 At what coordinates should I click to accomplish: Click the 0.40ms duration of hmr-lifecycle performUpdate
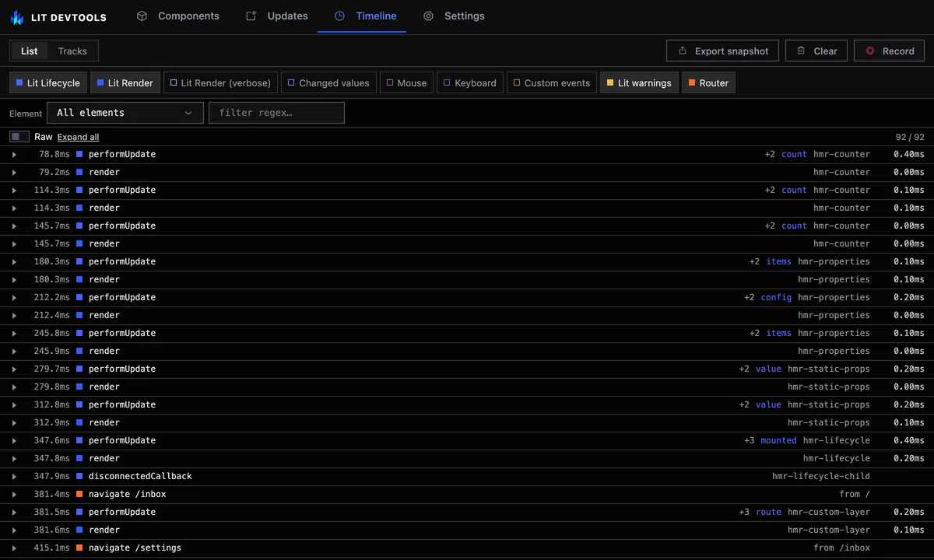click(x=909, y=440)
